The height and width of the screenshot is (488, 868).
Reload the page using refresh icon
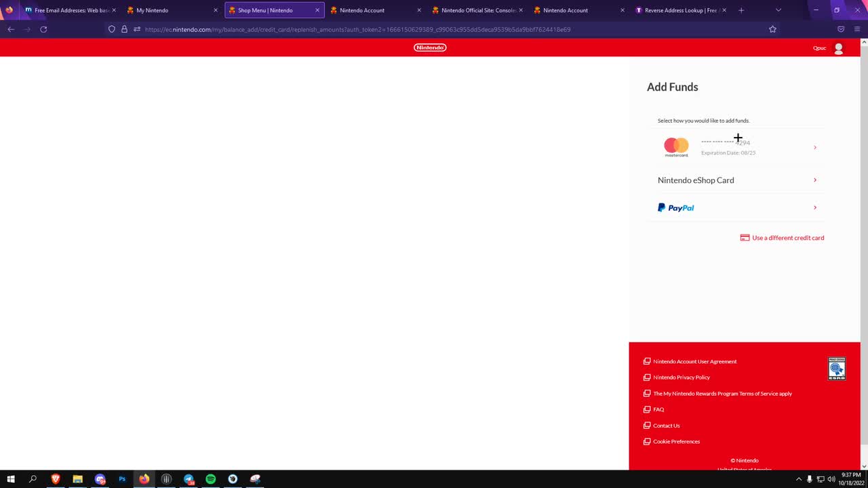tap(43, 29)
